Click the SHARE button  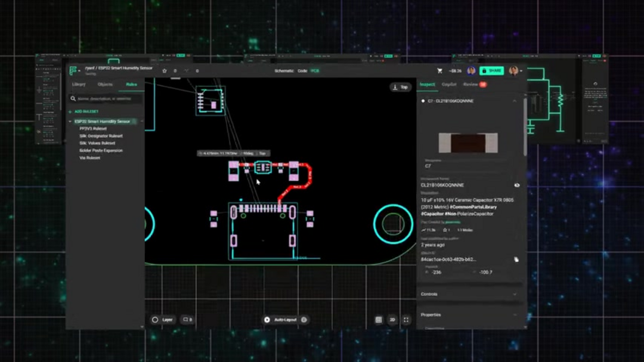(x=492, y=70)
